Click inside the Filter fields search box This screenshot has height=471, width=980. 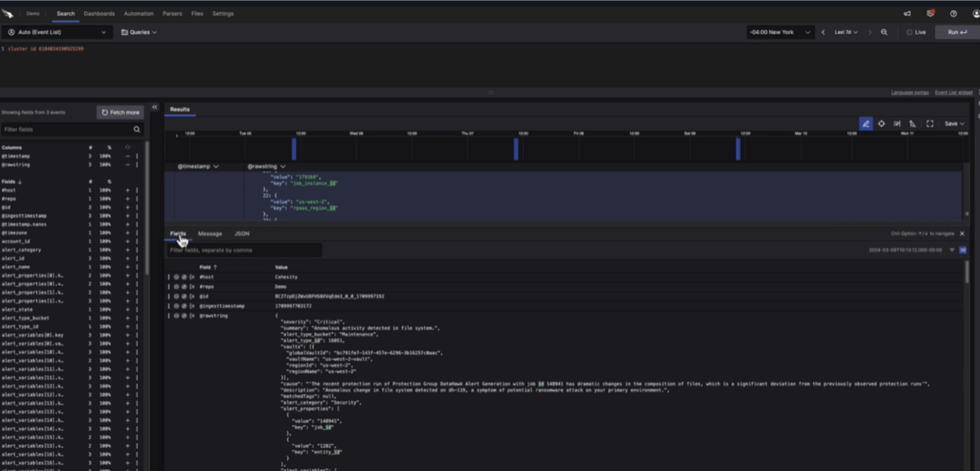coord(70,129)
